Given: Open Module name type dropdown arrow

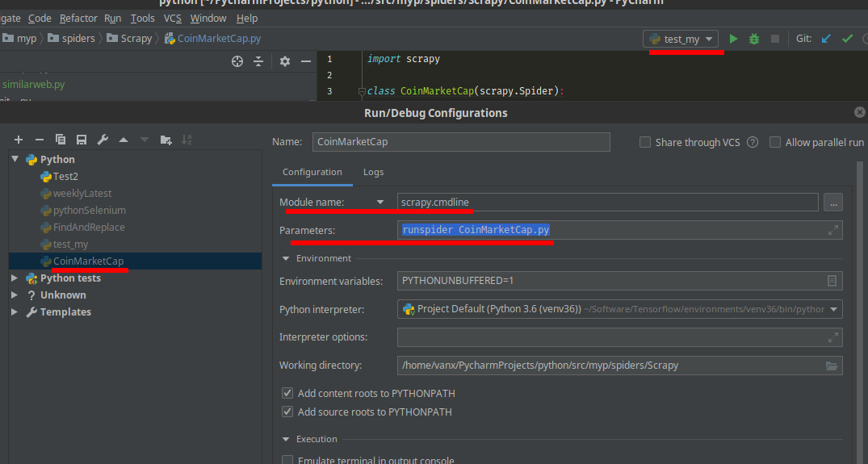Looking at the screenshot, I should point(380,203).
